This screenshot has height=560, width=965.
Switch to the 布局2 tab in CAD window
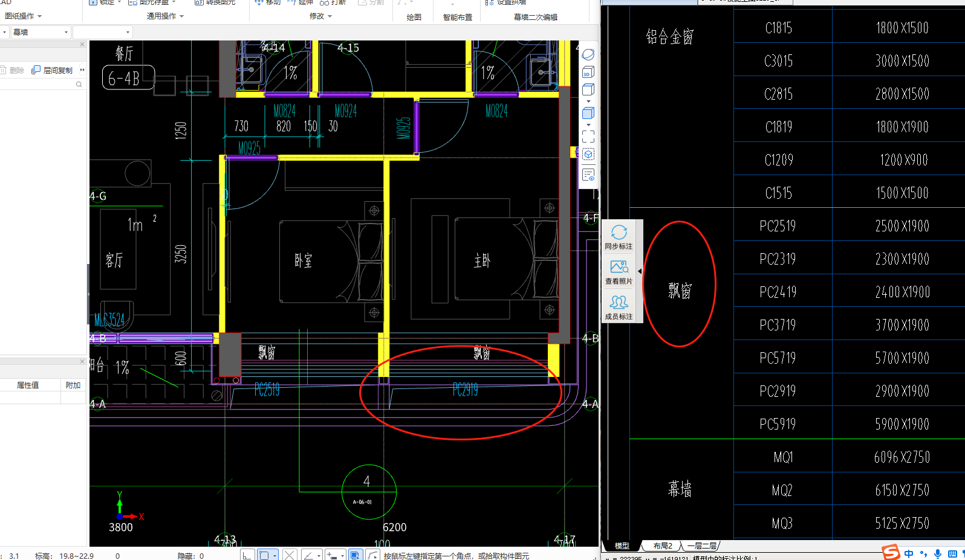click(663, 546)
